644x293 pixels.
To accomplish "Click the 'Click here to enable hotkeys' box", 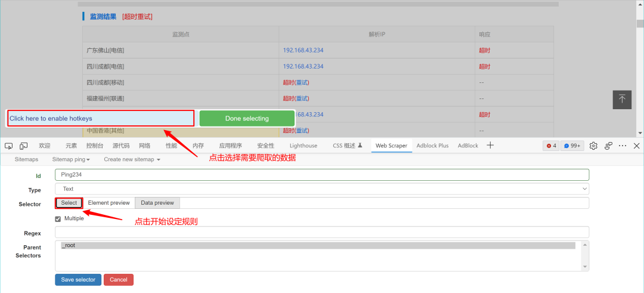I will 100,118.
